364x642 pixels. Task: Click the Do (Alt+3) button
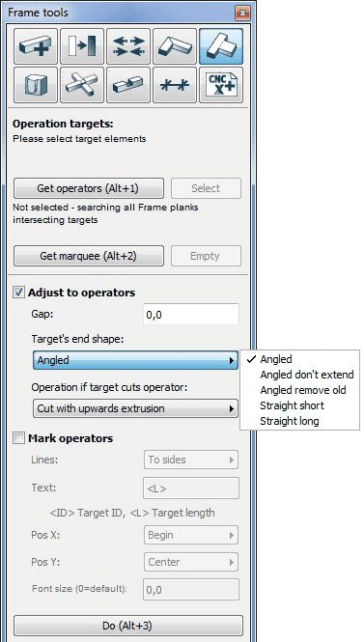(128, 626)
